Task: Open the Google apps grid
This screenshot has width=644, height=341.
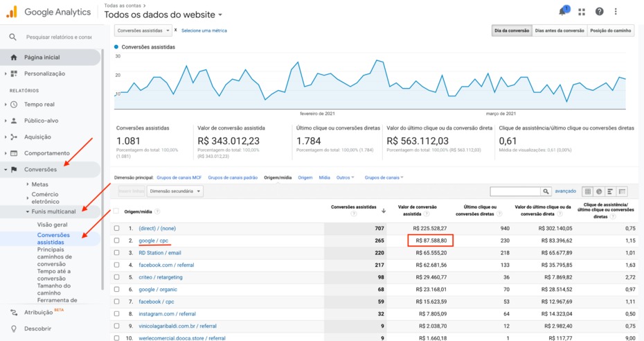Action: [582, 12]
